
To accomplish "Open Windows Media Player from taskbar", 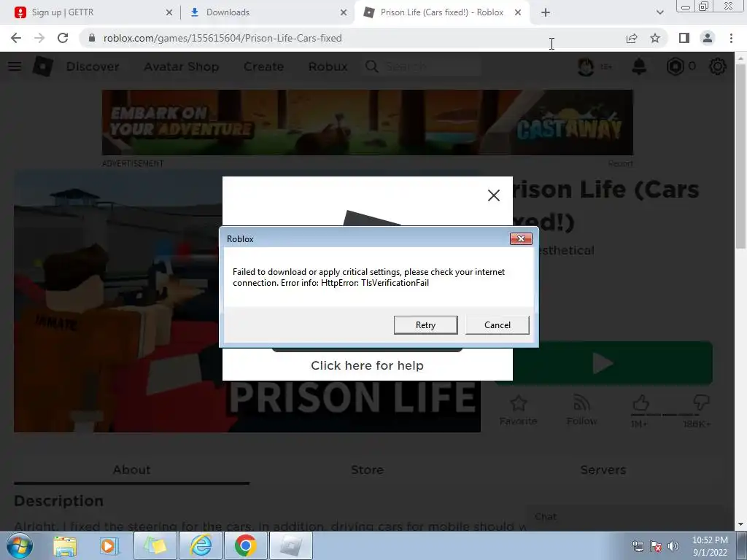I will pyautogui.click(x=109, y=545).
